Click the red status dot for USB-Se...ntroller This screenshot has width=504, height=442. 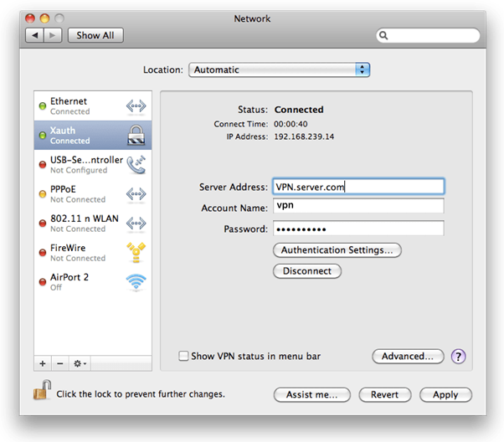[x=43, y=165]
